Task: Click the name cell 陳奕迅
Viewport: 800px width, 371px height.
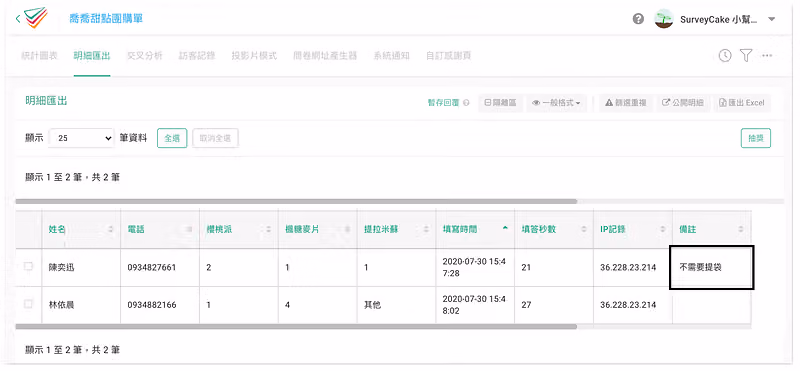Action: point(62,267)
